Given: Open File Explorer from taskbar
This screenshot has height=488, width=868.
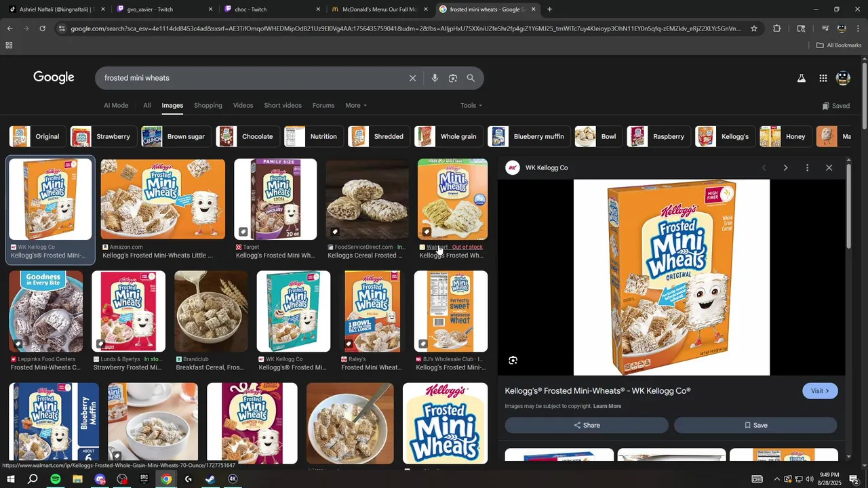Looking at the screenshot, I should [77, 479].
